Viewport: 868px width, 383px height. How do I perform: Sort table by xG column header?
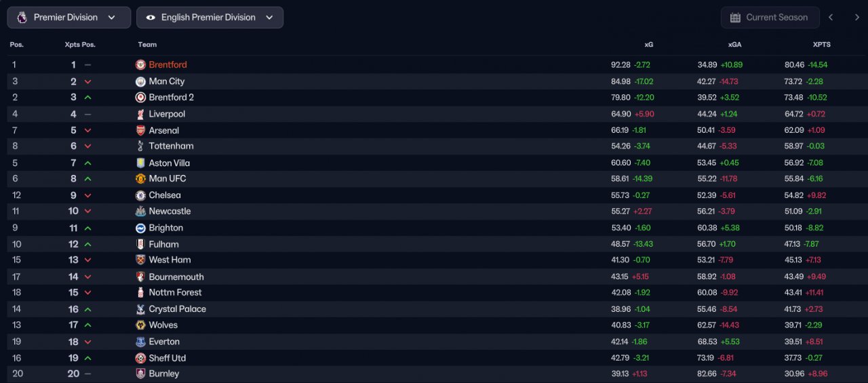648,45
